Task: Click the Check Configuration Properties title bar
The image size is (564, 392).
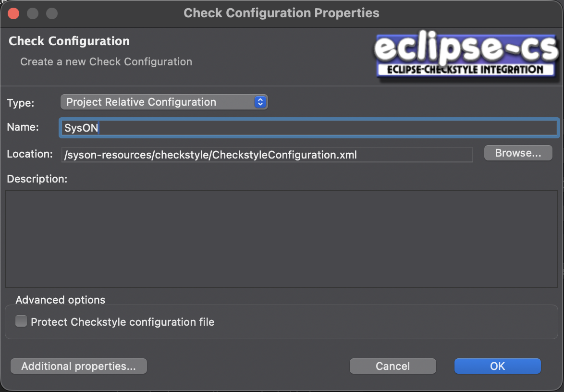Action: point(282,13)
